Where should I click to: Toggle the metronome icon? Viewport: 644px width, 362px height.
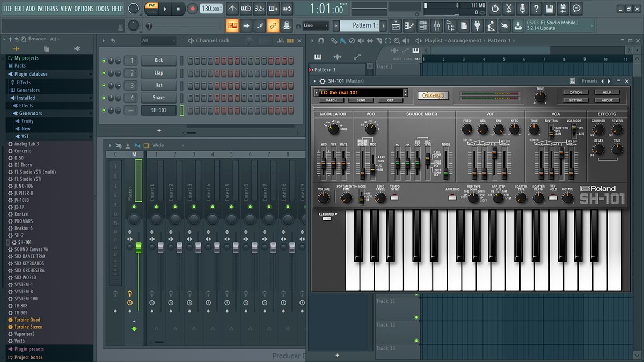tap(232, 9)
